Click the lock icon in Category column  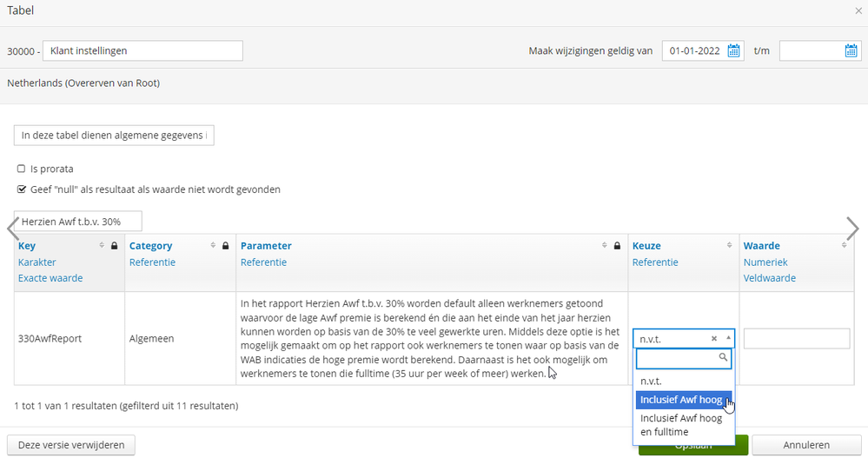[225, 246]
